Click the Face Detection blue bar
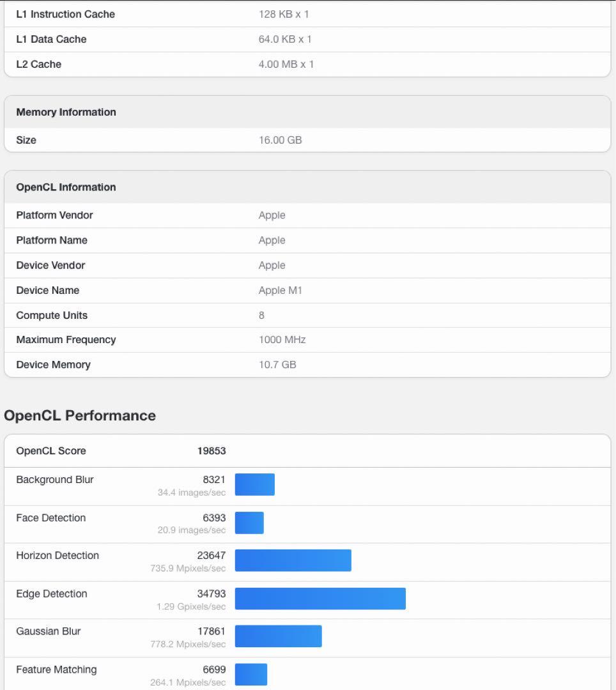 click(x=249, y=523)
